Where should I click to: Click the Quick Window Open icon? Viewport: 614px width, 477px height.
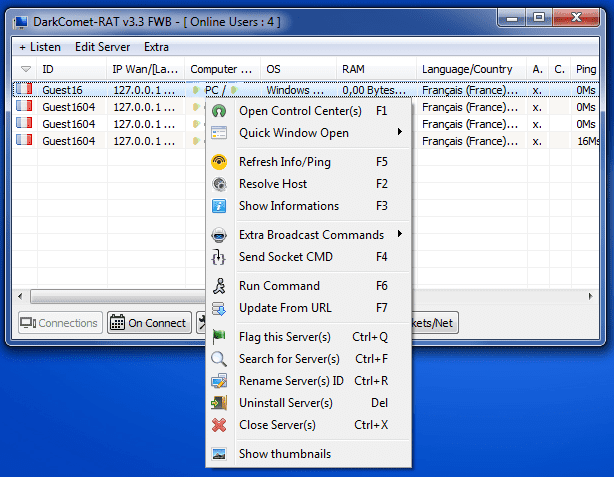point(219,133)
